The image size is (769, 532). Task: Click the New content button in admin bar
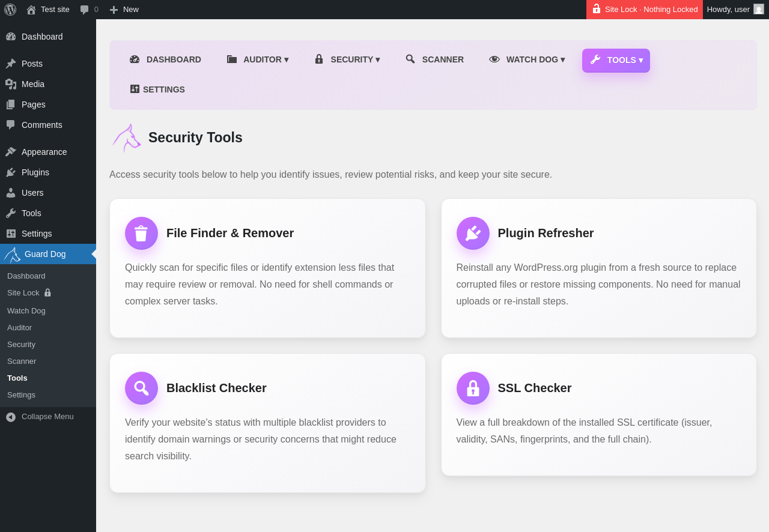click(x=124, y=10)
